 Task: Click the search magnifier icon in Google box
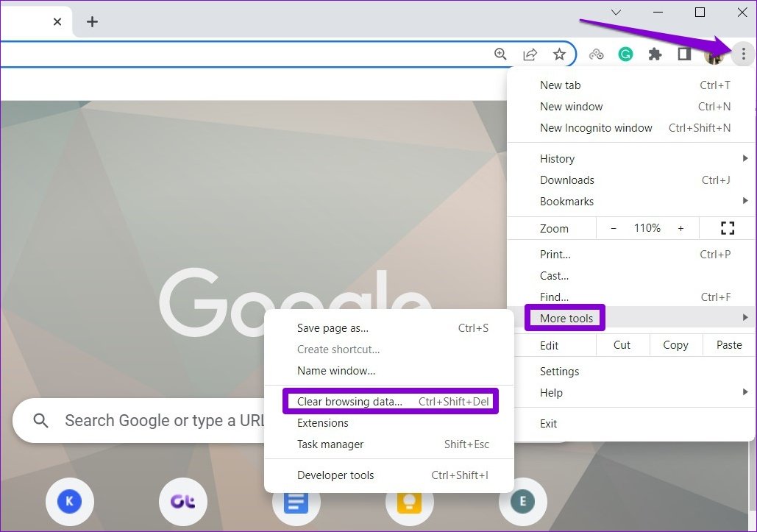click(x=40, y=420)
